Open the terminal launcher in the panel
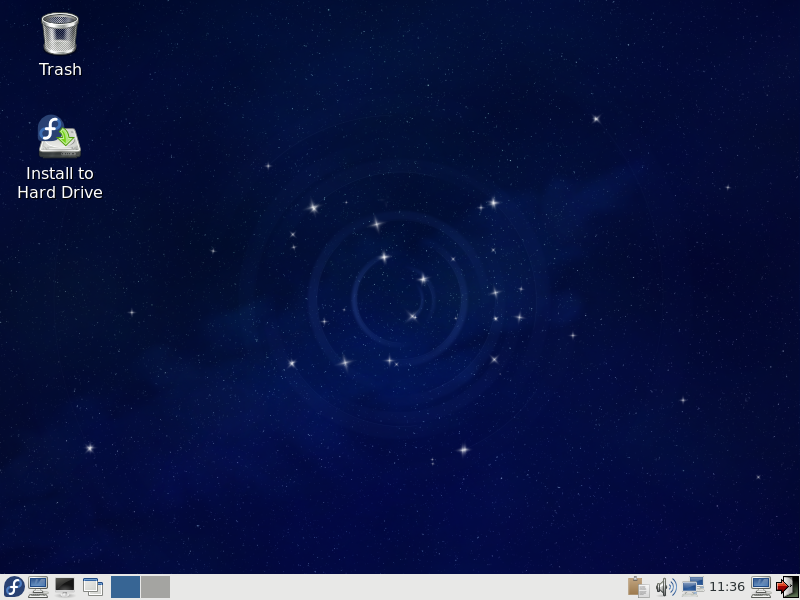The width and height of the screenshot is (800, 600). point(65,587)
